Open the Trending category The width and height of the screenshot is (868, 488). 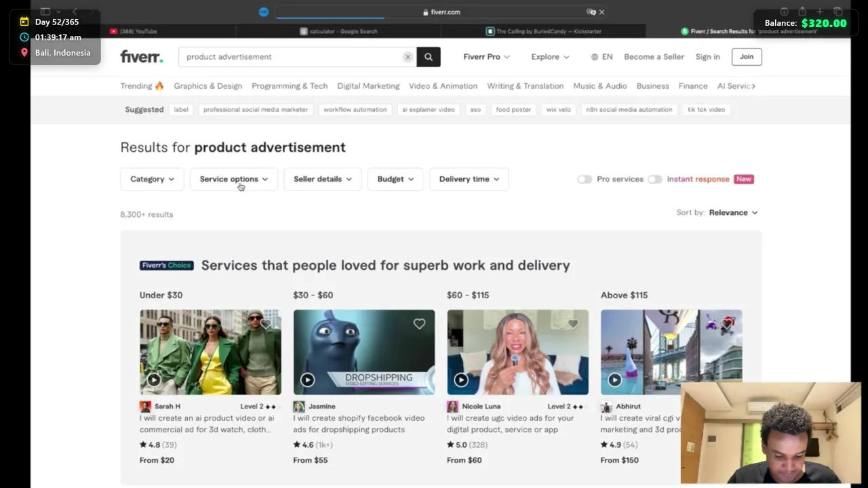[x=142, y=86]
